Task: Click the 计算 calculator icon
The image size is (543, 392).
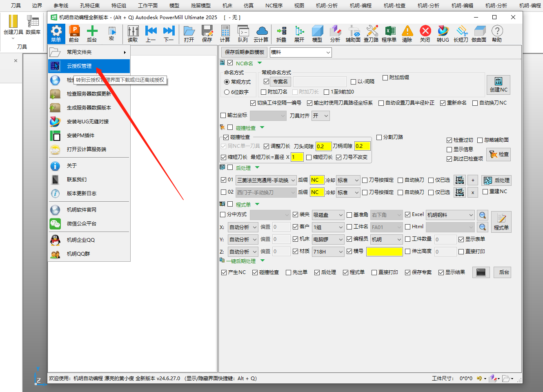Action: click(225, 33)
